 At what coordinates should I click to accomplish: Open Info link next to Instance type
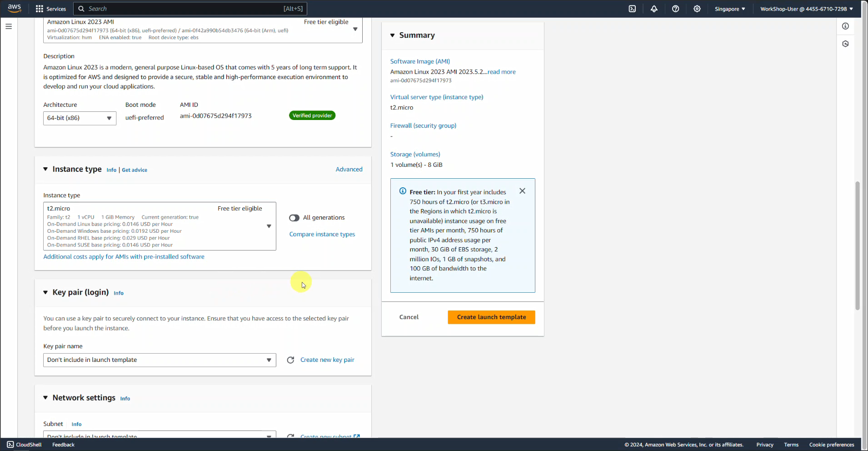111,170
